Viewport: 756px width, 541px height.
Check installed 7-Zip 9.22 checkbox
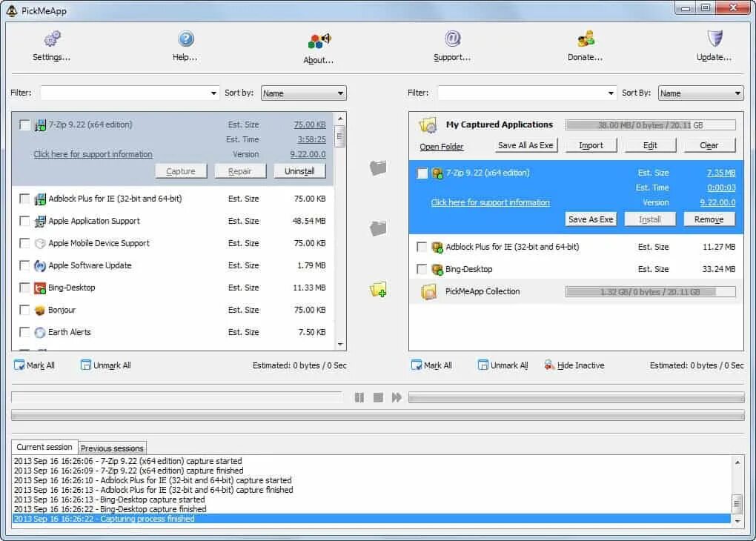[24, 125]
